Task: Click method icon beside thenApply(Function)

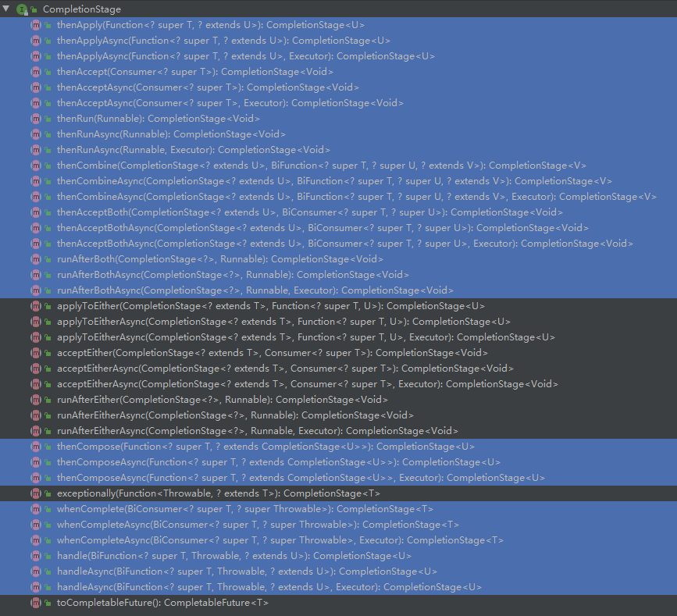Action: point(36,25)
